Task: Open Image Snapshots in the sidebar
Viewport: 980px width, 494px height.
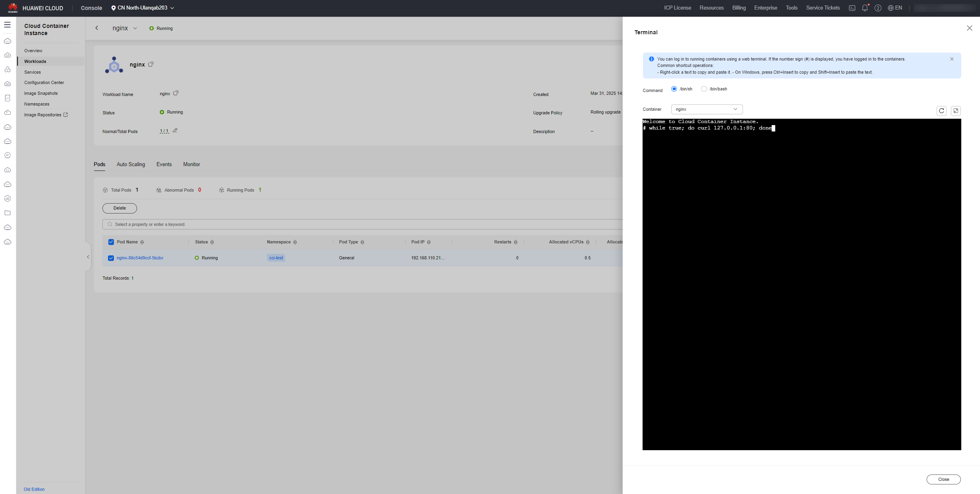Action: tap(41, 93)
